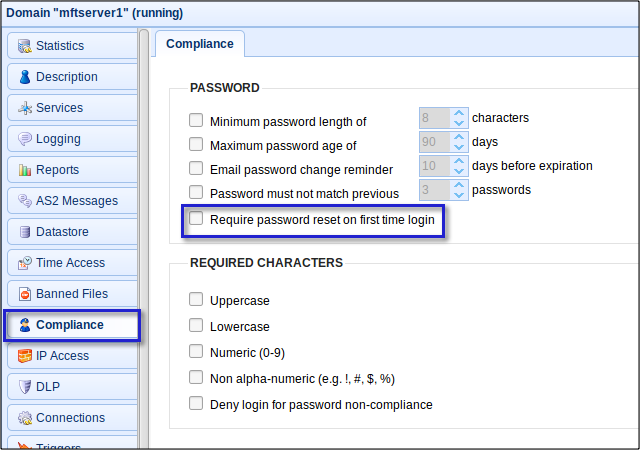Enable Minimum password length checkbox
The height and width of the screenshot is (450, 640).
click(196, 120)
